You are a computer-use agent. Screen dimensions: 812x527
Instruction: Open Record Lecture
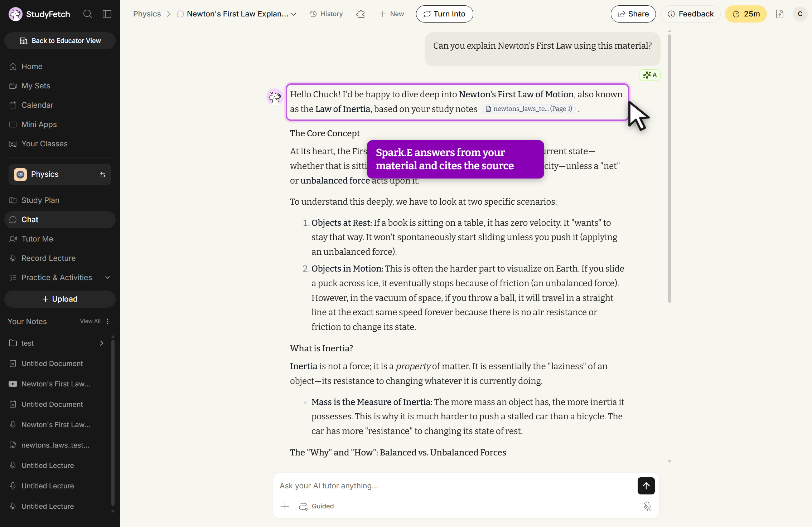tap(60, 258)
